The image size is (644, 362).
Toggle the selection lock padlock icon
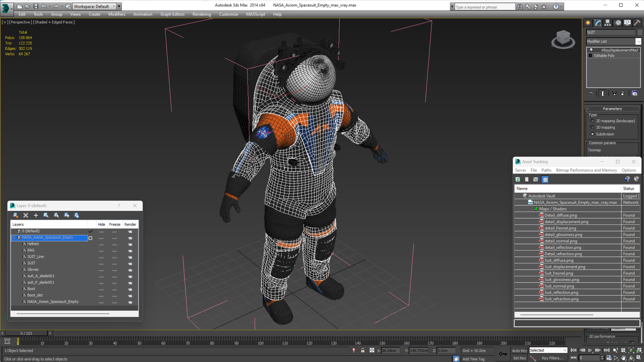363,350
